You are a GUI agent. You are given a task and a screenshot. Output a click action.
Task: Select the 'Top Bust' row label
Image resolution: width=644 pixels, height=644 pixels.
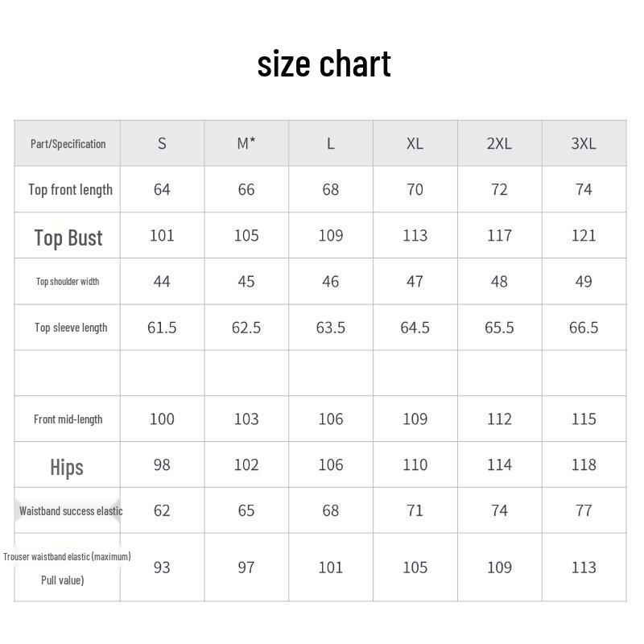pyautogui.click(x=68, y=237)
